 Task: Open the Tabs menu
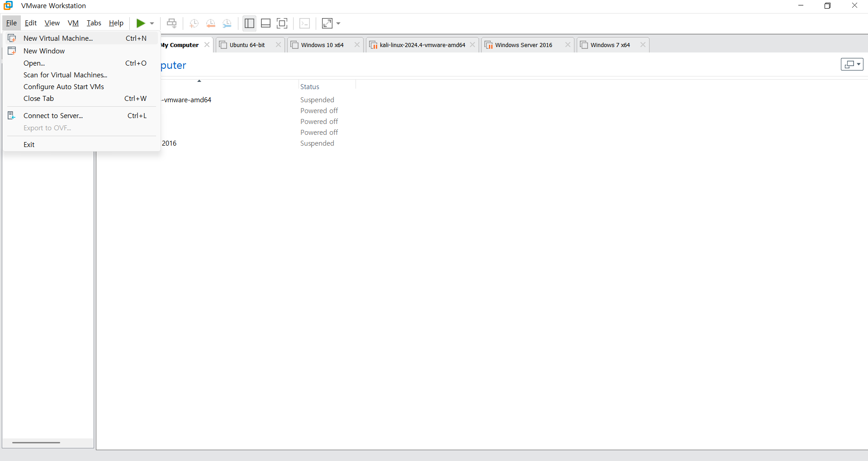pyautogui.click(x=94, y=23)
